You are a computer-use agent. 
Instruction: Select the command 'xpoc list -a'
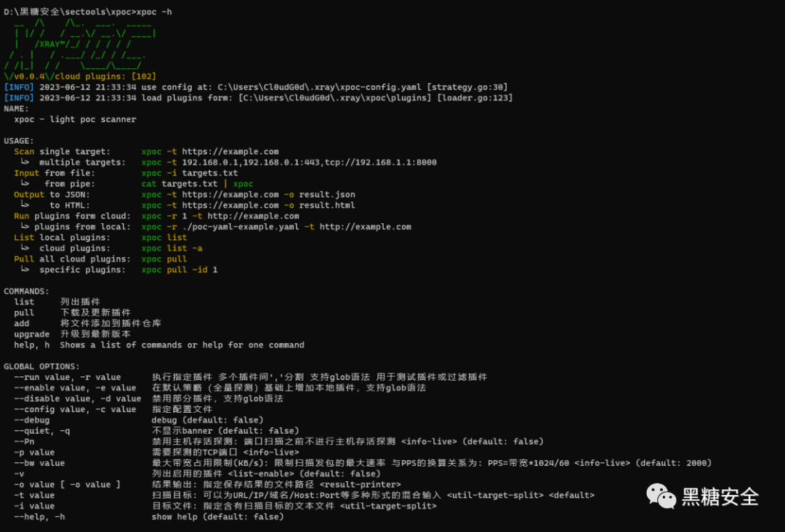(x=172, y=249)
